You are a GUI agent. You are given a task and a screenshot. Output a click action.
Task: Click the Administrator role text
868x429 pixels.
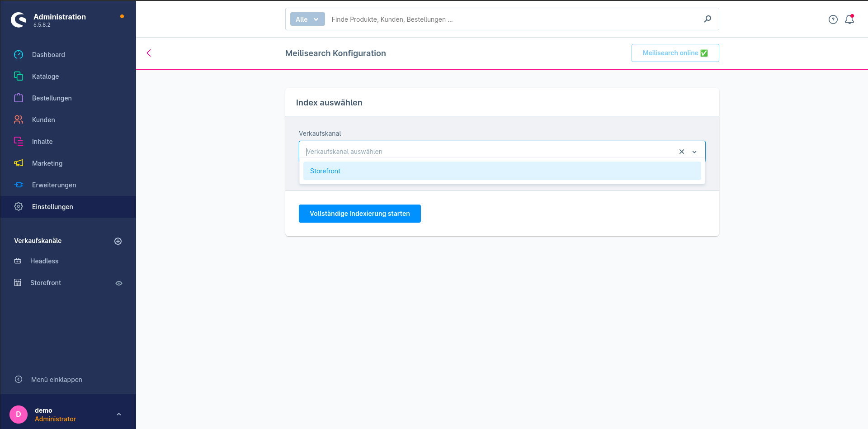pos(55,419)
